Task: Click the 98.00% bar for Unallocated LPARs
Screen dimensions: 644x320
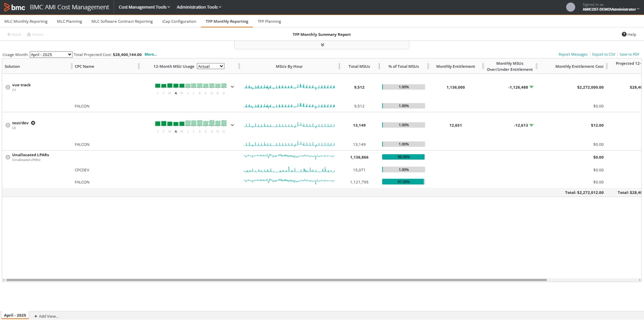Action: [x=403, y=157]
